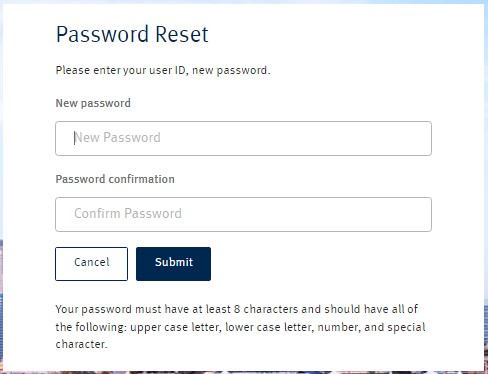The height and width of the screenshot is (374, 488).
Task: Click the "upper case letter" requirement text
Action: pos(176,327)
